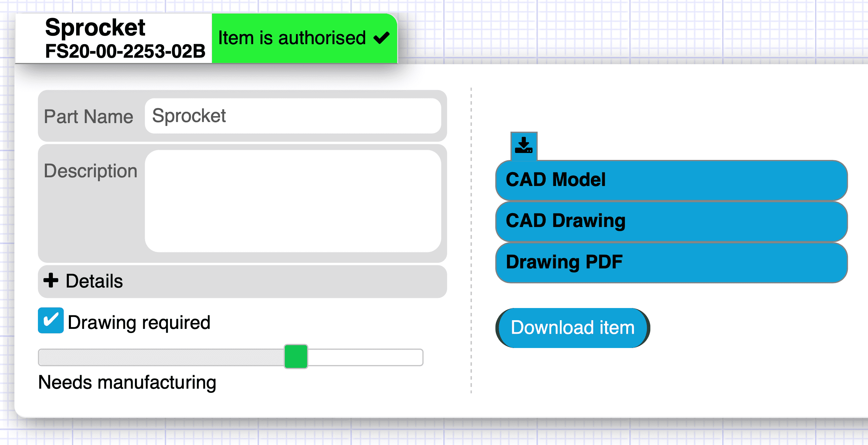Click the Part Name field label
This screenshot has height=445, width=868.
click(x=88, y=116)
